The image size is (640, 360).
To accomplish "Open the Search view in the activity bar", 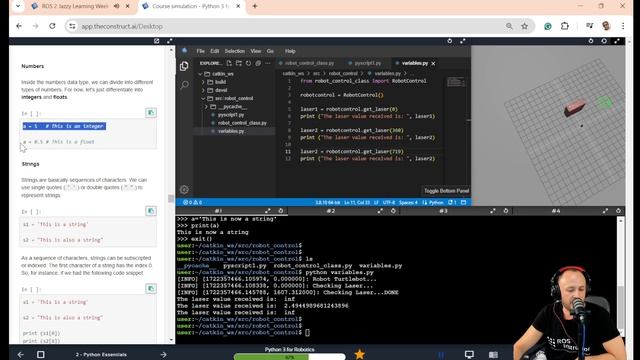I will click(x=184, y=84).
